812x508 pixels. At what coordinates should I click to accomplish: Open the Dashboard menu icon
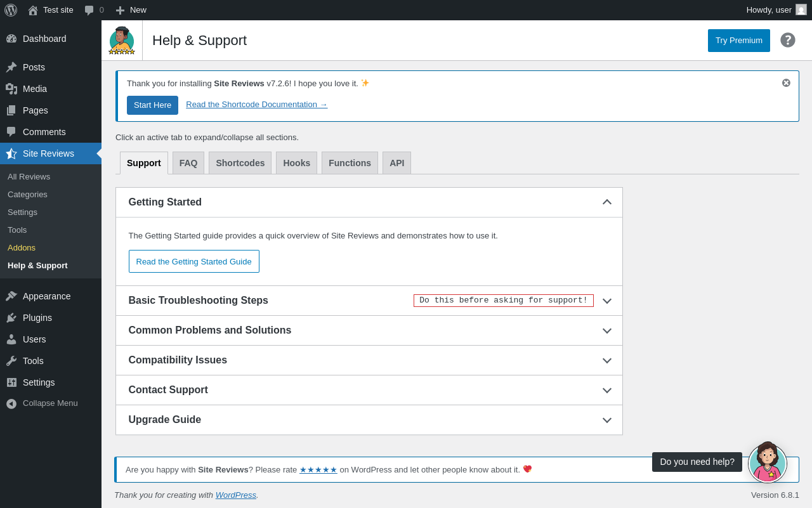tap(11, 39)
